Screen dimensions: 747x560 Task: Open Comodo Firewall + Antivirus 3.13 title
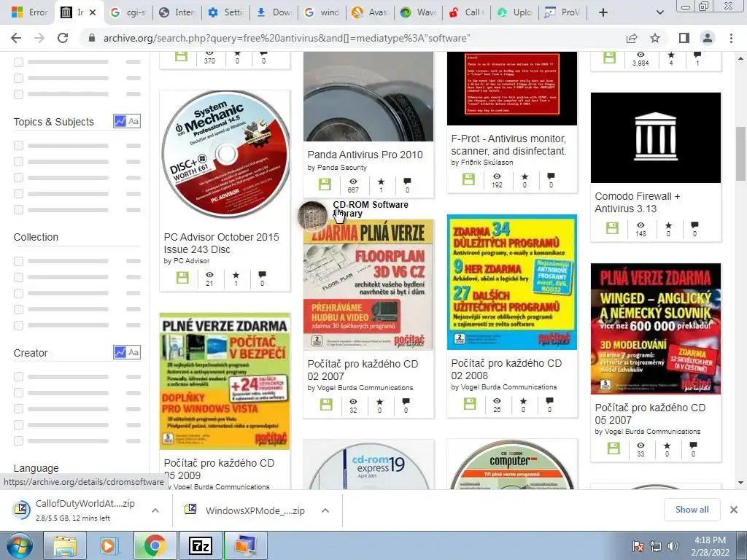[638, 203]
